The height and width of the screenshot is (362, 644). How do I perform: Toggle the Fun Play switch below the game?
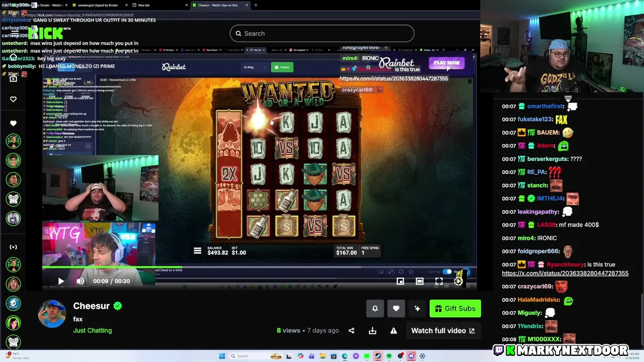coord(447,272)
